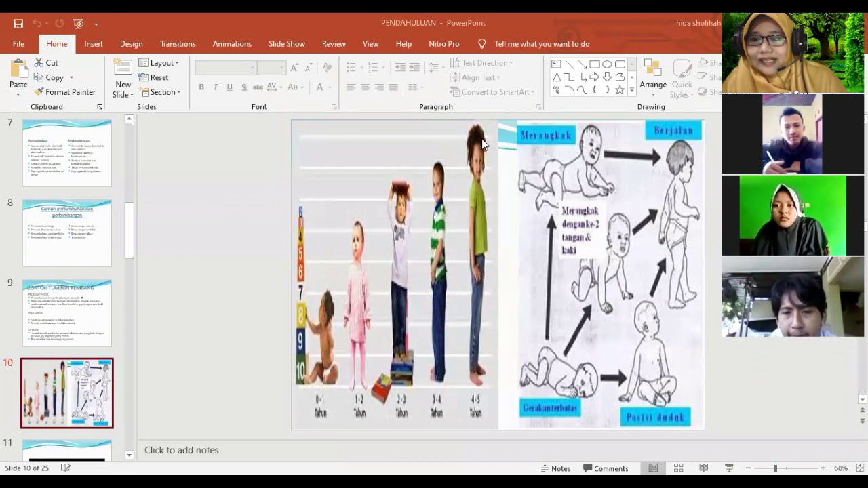This screenshot has height=488, width=868.
Task: Start the slideshow from beginning icon in quick access toolbar
Action: 79,23
